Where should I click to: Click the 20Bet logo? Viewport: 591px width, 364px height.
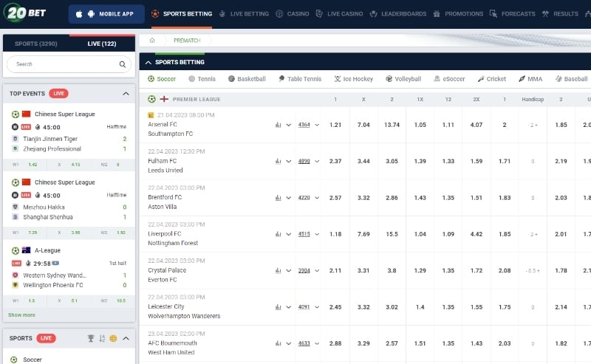25,13
